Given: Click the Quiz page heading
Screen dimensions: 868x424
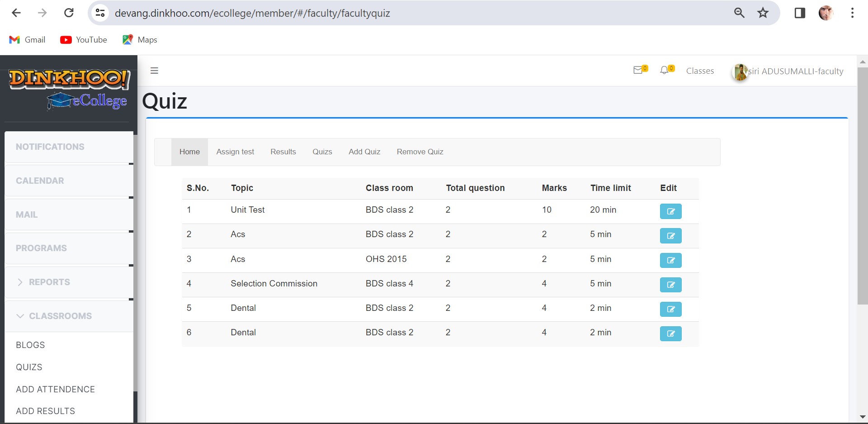Looking at the screenshot, I should [165, 101].
